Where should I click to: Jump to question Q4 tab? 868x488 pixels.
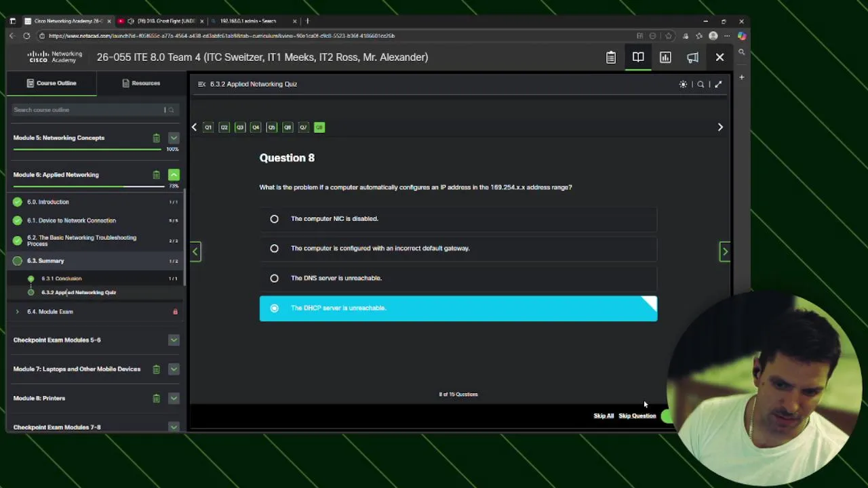(x=256, y=127)
